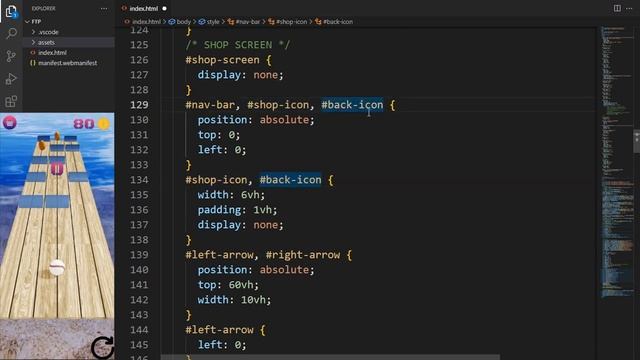Click EXPLORER panel title

click(x=44, y=8)
